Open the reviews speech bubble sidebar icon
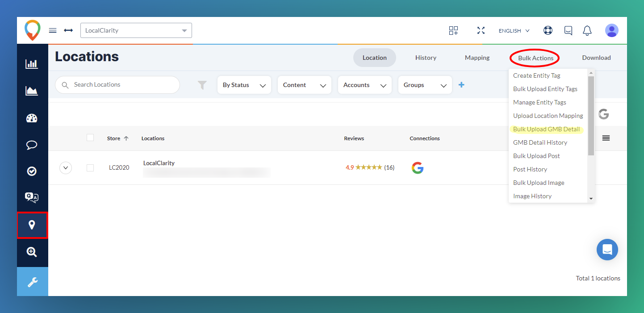 pyautogui.click(x=32, y=145)
